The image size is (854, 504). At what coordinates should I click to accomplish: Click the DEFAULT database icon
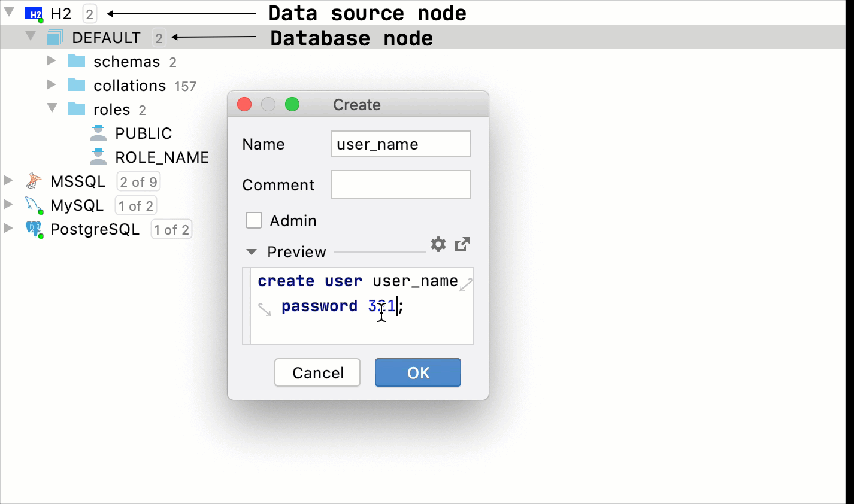tap(54, 38)
